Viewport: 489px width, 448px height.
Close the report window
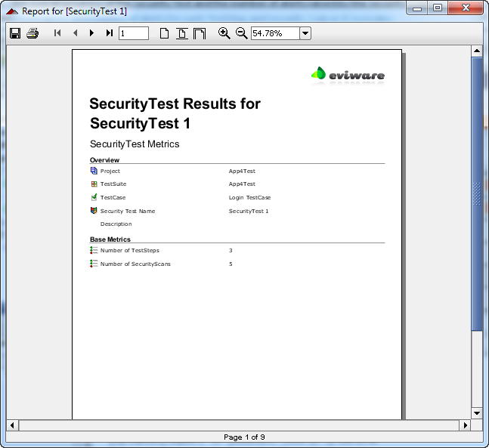[466, 8]
